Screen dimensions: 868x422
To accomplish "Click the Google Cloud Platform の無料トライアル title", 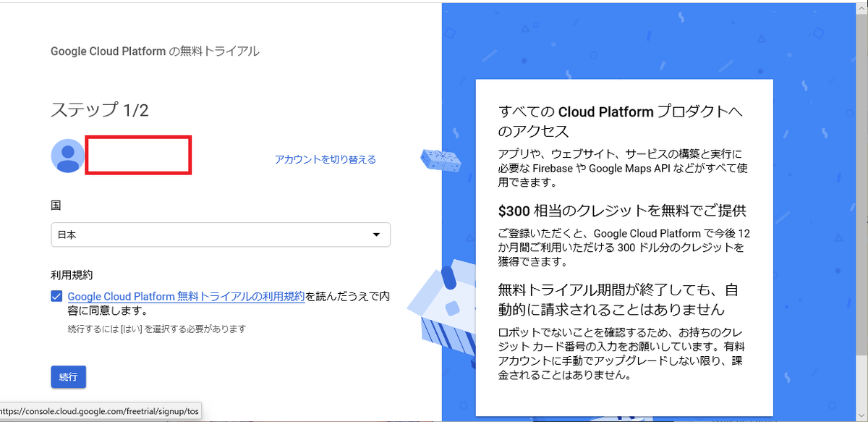I will click(155, 51).
